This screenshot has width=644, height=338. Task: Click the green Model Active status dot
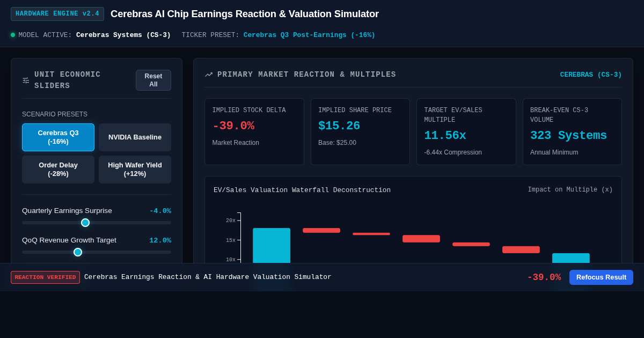13,35
